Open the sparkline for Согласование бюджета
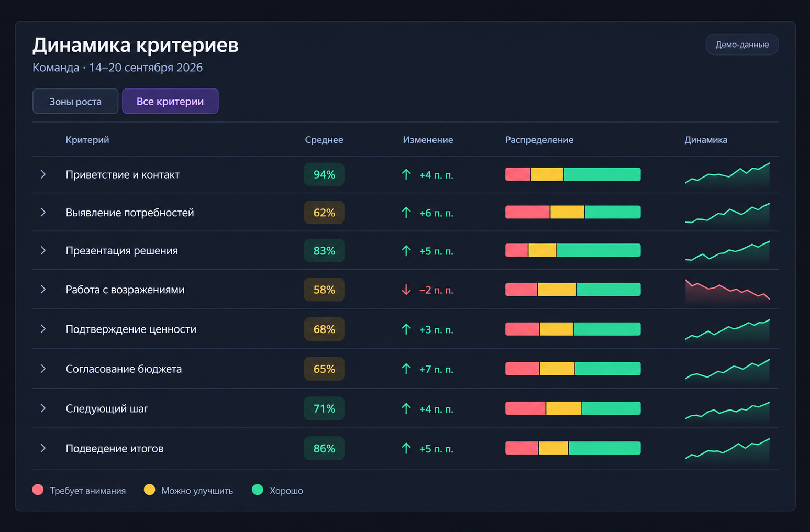Viewport: 810px width, 532px height. [727, 370]
